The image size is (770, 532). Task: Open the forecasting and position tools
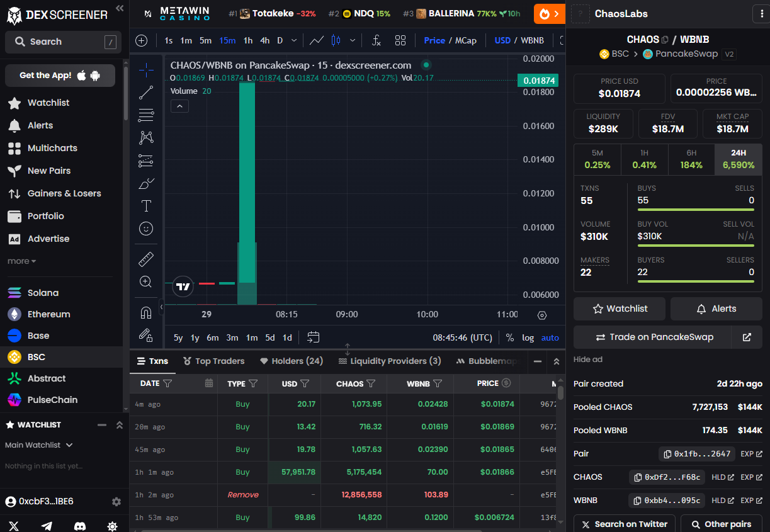[x=146, y=161]
